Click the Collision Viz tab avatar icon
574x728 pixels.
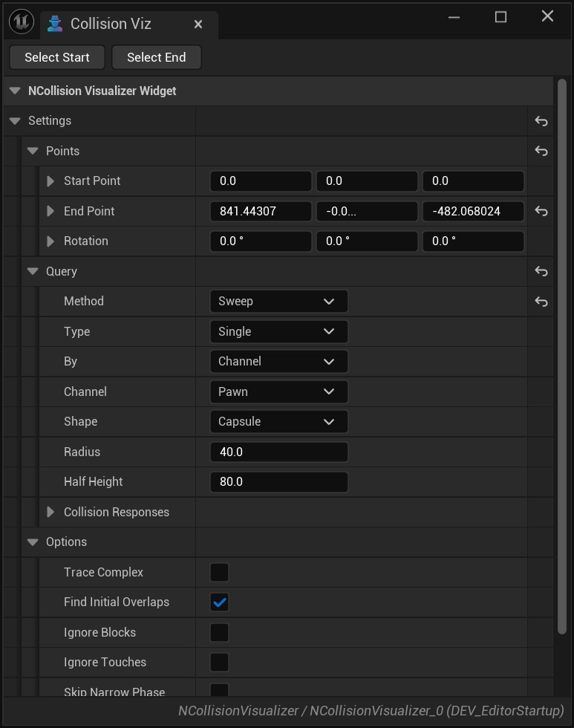tap(55, 24)
